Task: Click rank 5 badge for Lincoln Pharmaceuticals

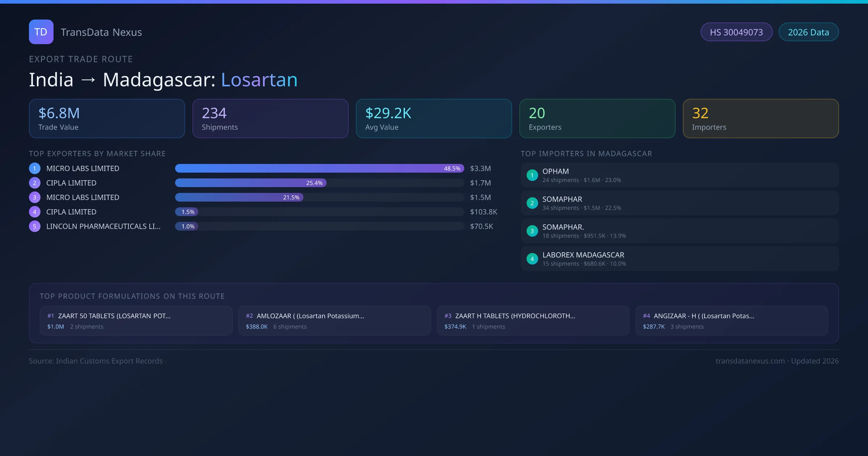Action: pyautogui.click(x=35, y=226)
